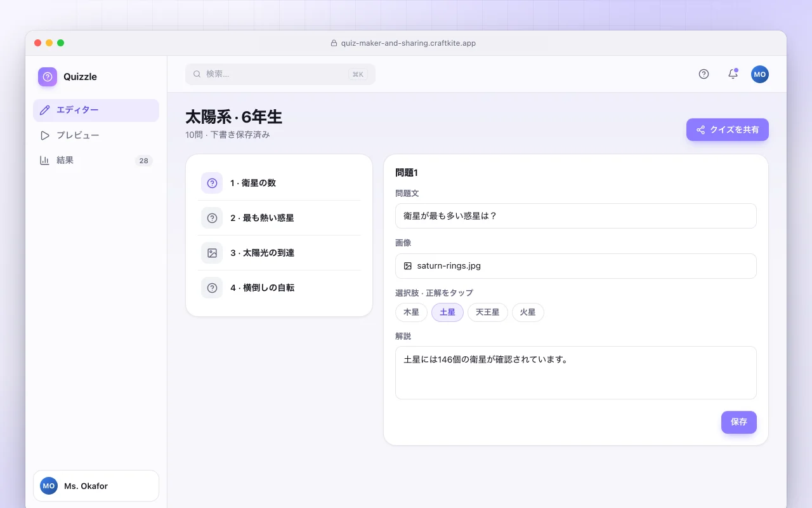The image size is (812, 508).
Task: Switch to プレビュー in sidebar
Action: point(96,135)
